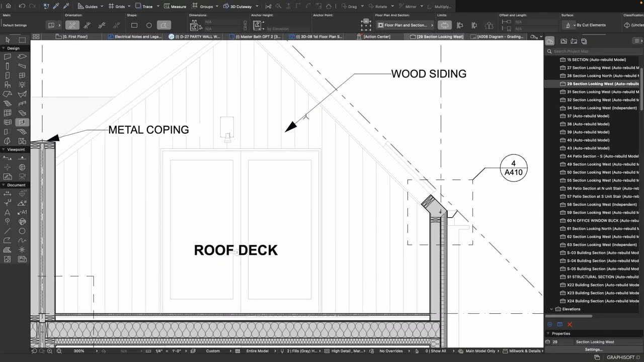Viewport: 644px width, 362px height.
Task: Select the Line tool in Document toolbox
Action: pos(8,231)
